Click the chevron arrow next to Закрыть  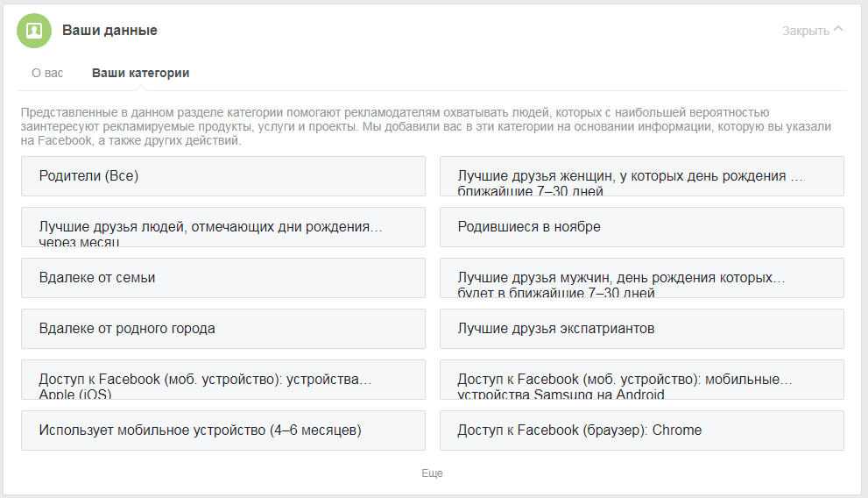click(838, 29)
